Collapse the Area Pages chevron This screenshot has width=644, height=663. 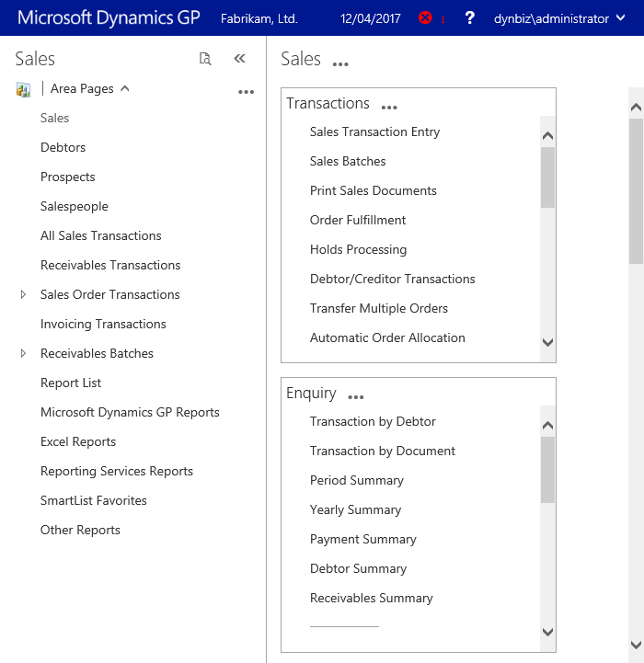(125, 88)
